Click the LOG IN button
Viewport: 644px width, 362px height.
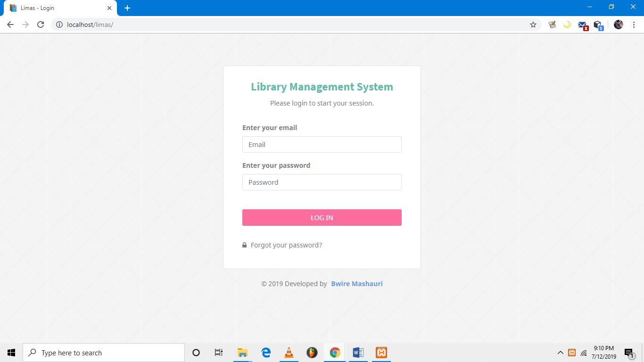[x=322, y=218]
